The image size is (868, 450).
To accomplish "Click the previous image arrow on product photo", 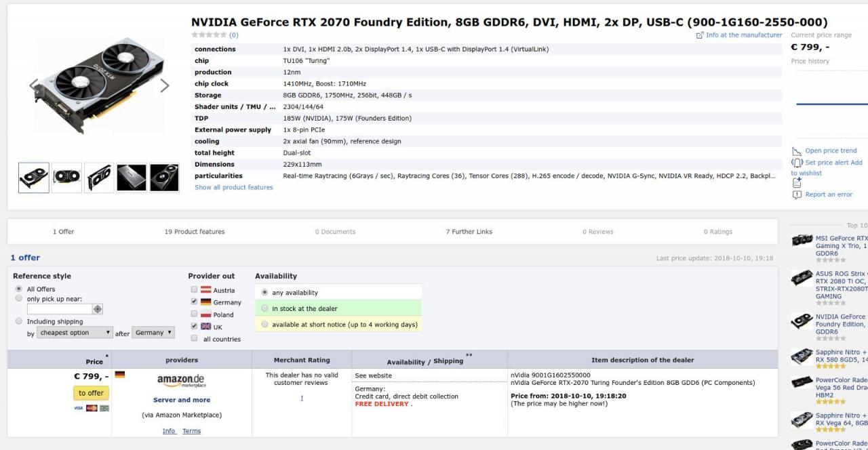I will click(x=34, y=85).
